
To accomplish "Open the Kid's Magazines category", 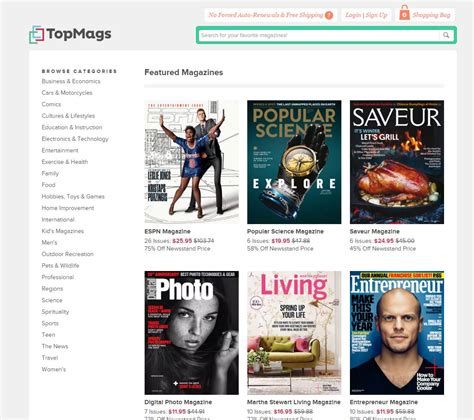I will click(x=63, y=231).
